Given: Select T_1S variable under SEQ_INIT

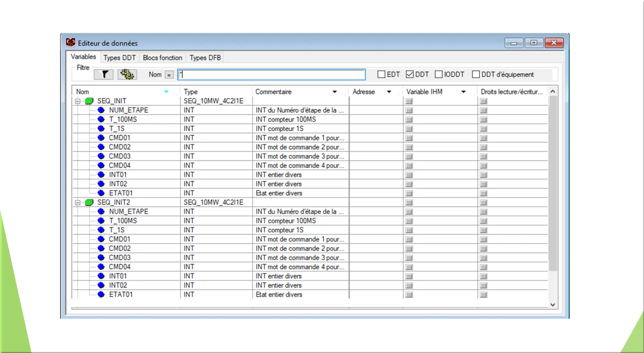Looking at the screenshot, I should coord(117,129).
